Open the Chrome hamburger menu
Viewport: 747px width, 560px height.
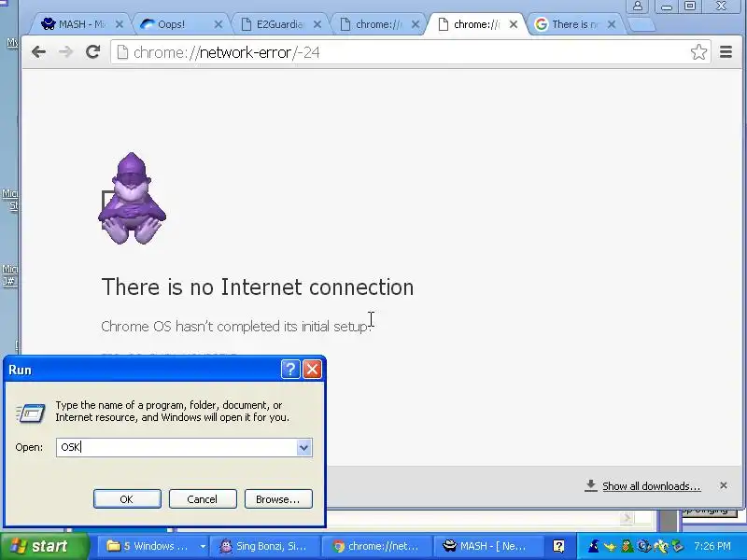(726, 52)
